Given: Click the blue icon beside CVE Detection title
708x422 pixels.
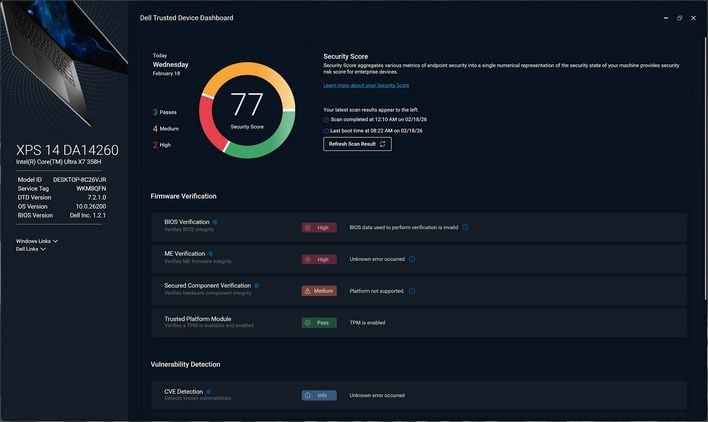Looking at the screenshot, I should pos(209,391).
